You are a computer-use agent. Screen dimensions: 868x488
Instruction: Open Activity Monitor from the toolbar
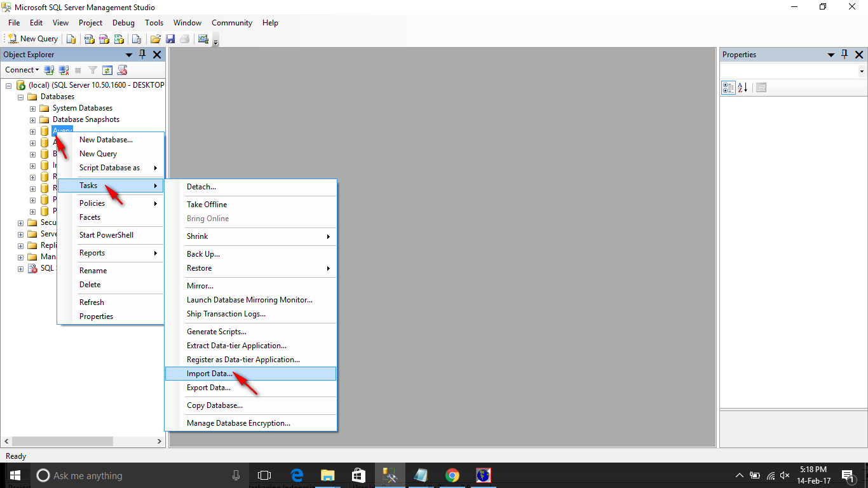(x=203, y=39)
